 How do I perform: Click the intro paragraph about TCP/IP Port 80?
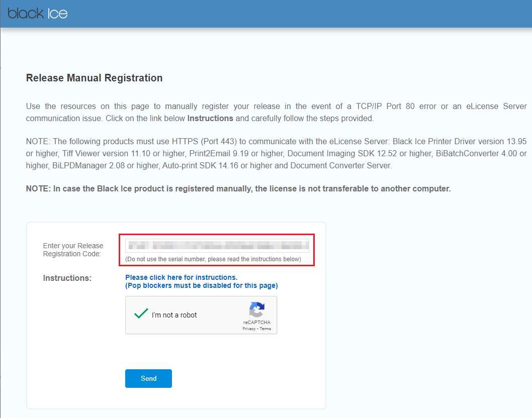(x=276, y=113)
